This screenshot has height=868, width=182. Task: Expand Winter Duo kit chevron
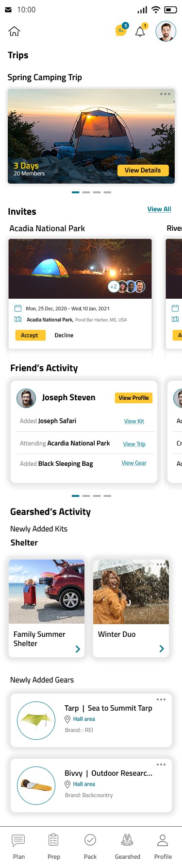pos(162,648)
